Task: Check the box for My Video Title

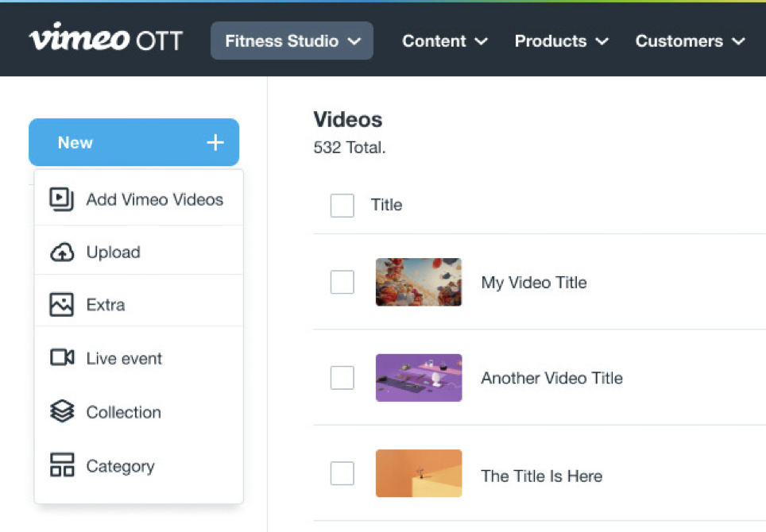Action: [342, 282]
